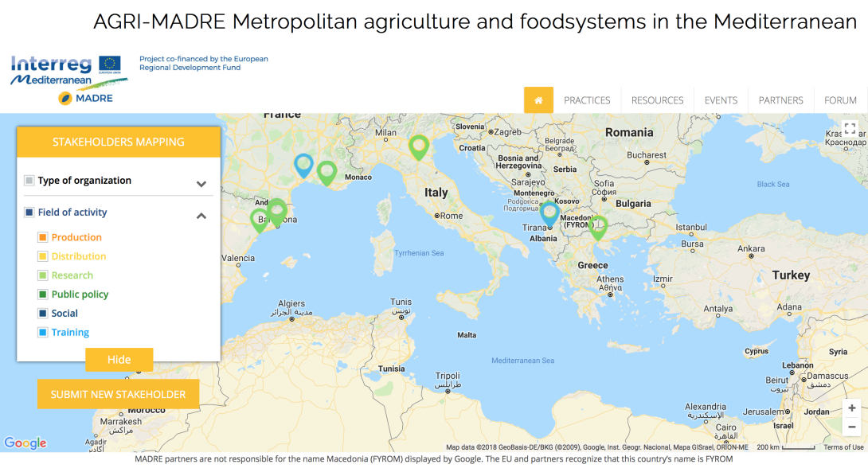868x472 pixels.
Task: Toggle the Research checkbox
Action: tap(43, 275)
